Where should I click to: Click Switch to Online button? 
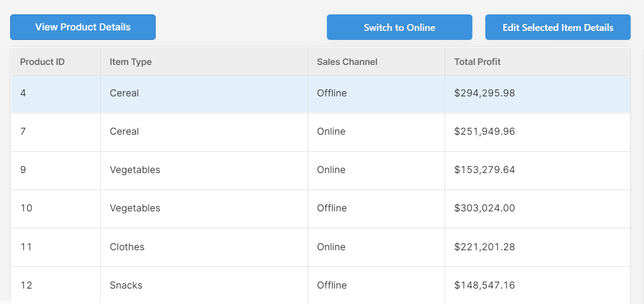coord(399,27)
